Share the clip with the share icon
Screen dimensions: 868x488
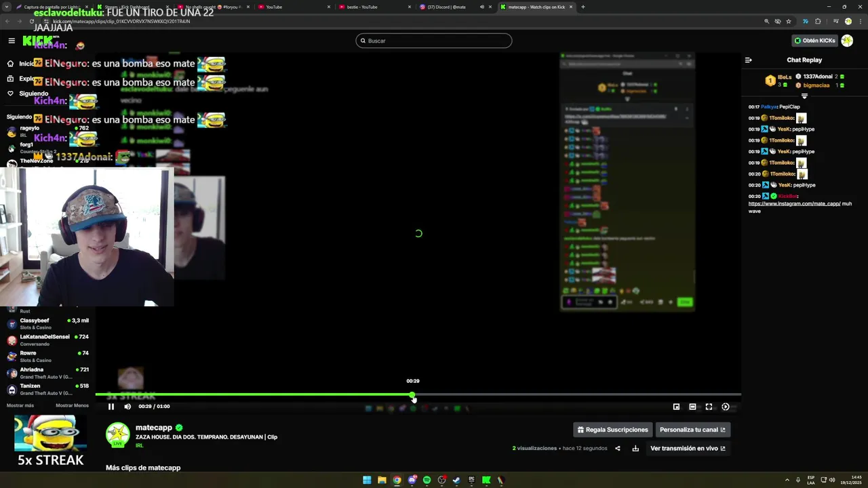click(617, 448)
